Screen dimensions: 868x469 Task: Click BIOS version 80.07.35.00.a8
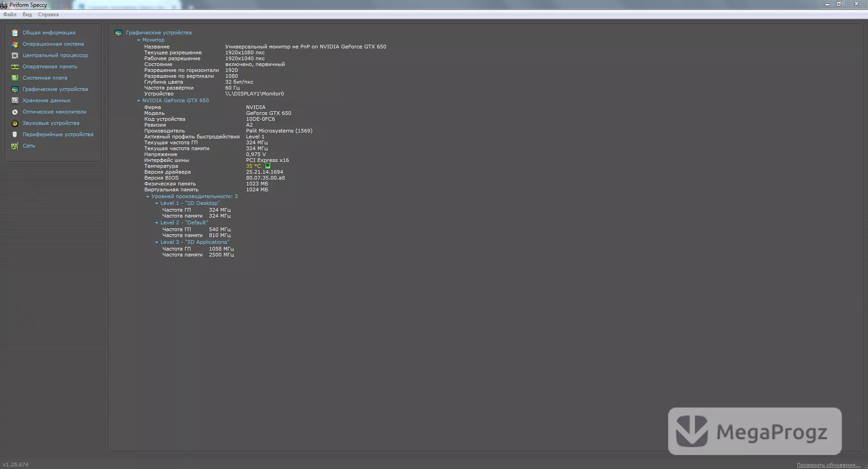coord(265,178)
